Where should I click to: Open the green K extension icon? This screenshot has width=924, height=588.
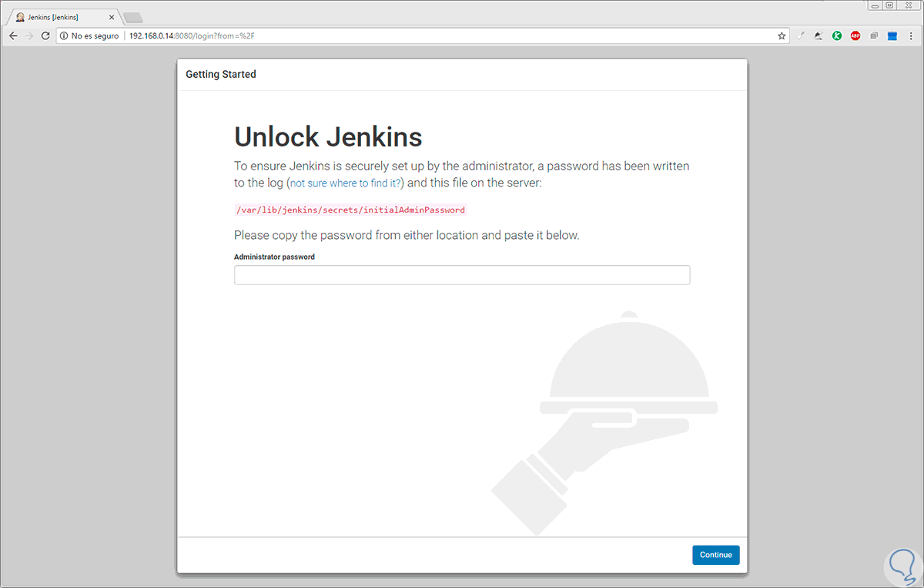tap(837, 35)
